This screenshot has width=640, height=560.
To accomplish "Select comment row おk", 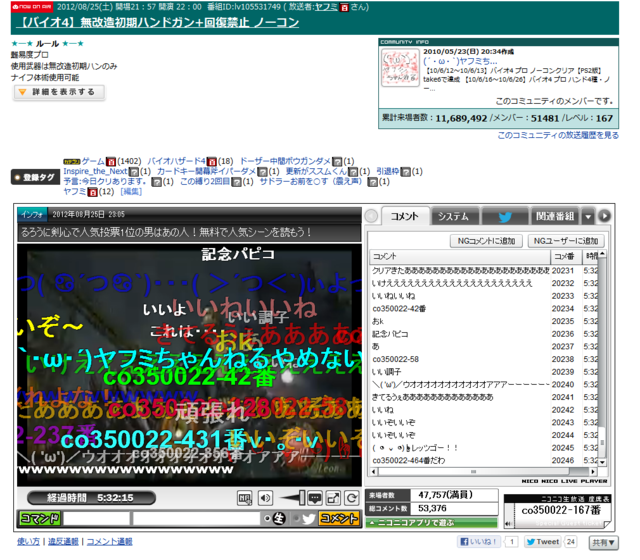I will pyautogui.click(x=484, y=321).
